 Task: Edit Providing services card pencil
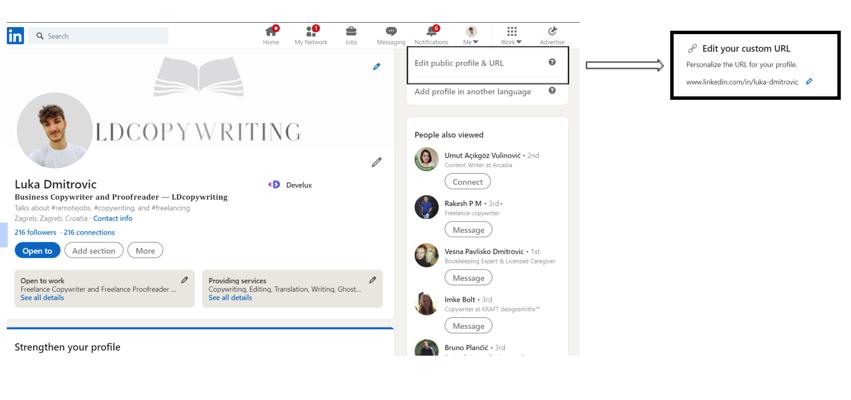[372, 280]
